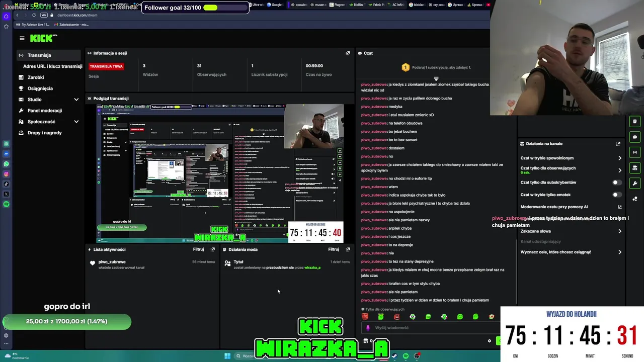
Task: Click the channel actions icon in the right toolbar
Action: click(635, 168)
